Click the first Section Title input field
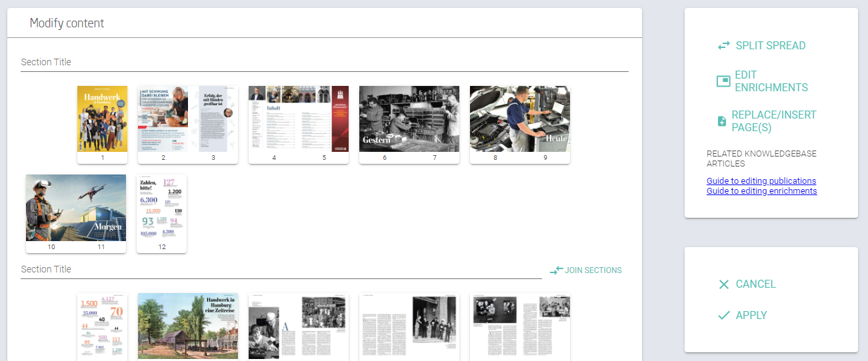The width and height of the screenshot is (868, 361). (324, 62)
